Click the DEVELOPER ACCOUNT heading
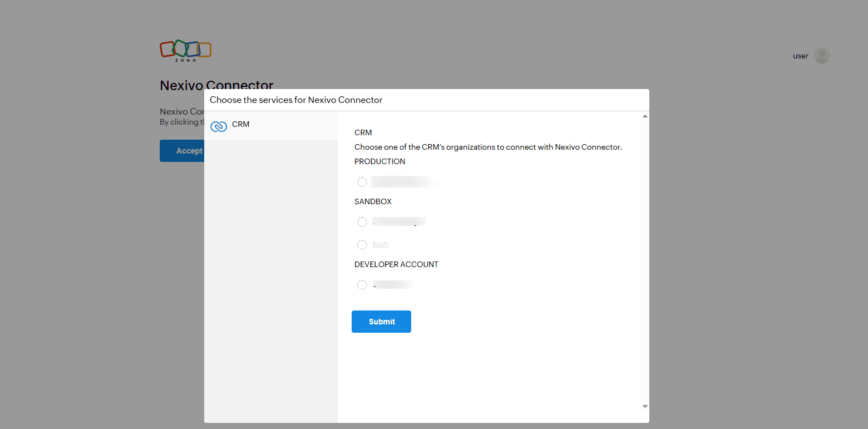Screen dimensions: 868x429 396,264
